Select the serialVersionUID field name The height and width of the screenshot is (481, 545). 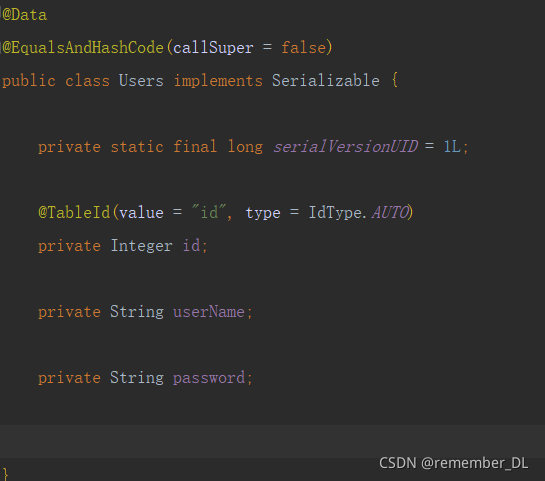pyautogui.click(x=345, y=146)
